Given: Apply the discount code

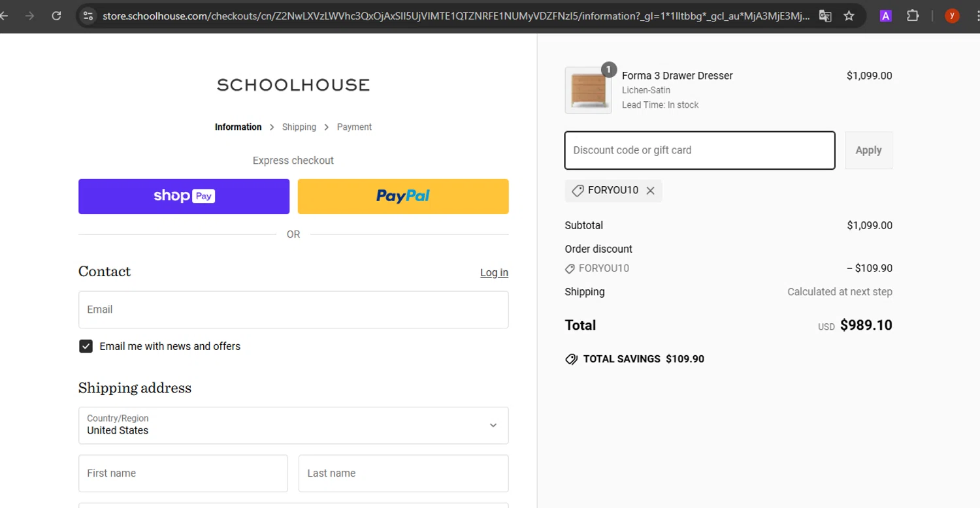Looking at the screenshot, I should click(x=868, y=150).
